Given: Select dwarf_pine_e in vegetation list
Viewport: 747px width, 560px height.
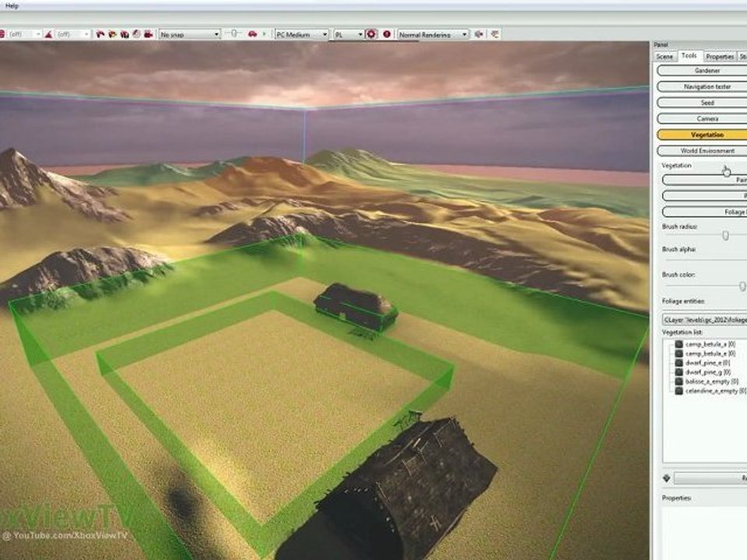Looking at the screenshot, I should click(707, 363).
